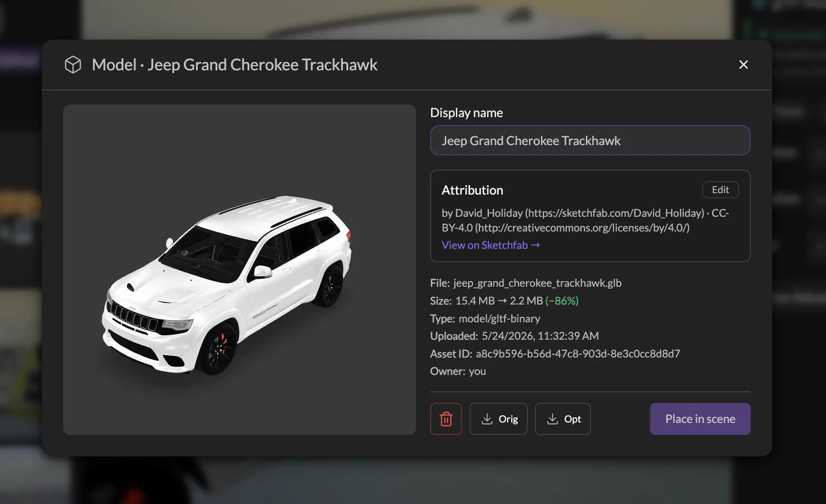Edit the attribution text
Screen dimensions: 826x504
tap(720, 190)
